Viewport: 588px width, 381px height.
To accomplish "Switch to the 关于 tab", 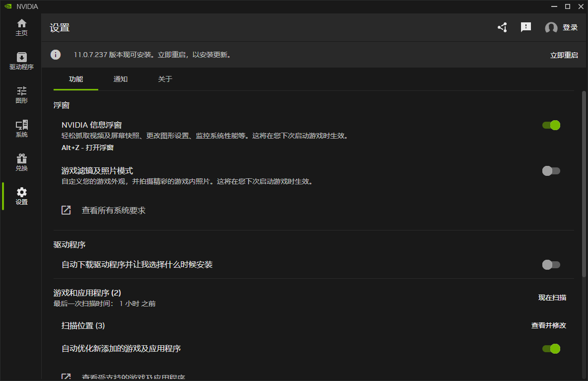I will click(x=165, y=79).
